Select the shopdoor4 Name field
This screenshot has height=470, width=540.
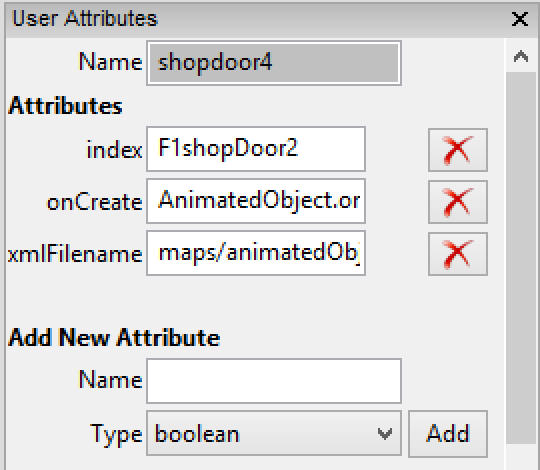[274, 63]
